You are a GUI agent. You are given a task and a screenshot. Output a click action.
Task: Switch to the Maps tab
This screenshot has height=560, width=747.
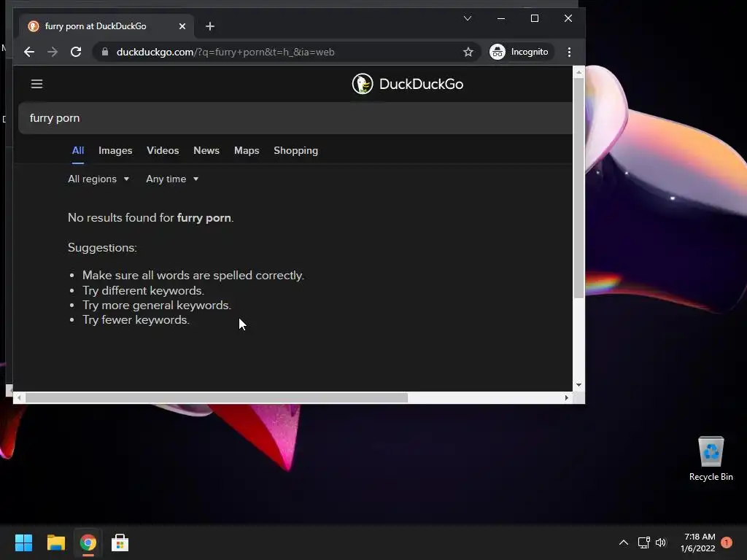[247, 150]
